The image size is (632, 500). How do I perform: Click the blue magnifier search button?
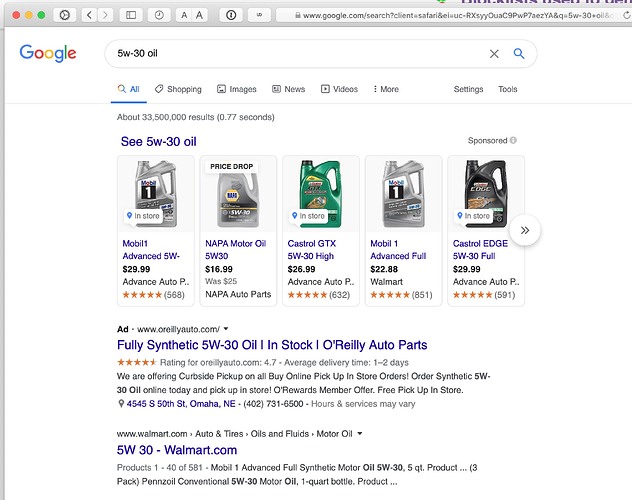519,54
